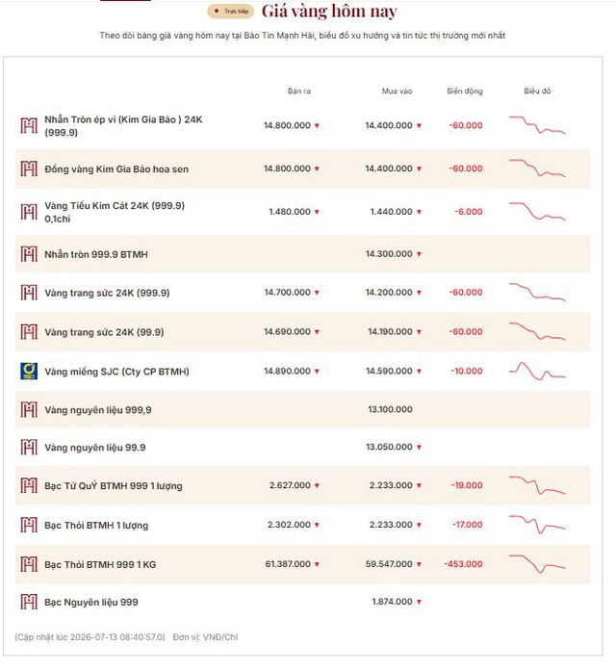Select the Nhẫn tròn 999.9 BTMH product name
Image resolution: width=616 pixels, height=672 pixels.
(x=96, y=254)
